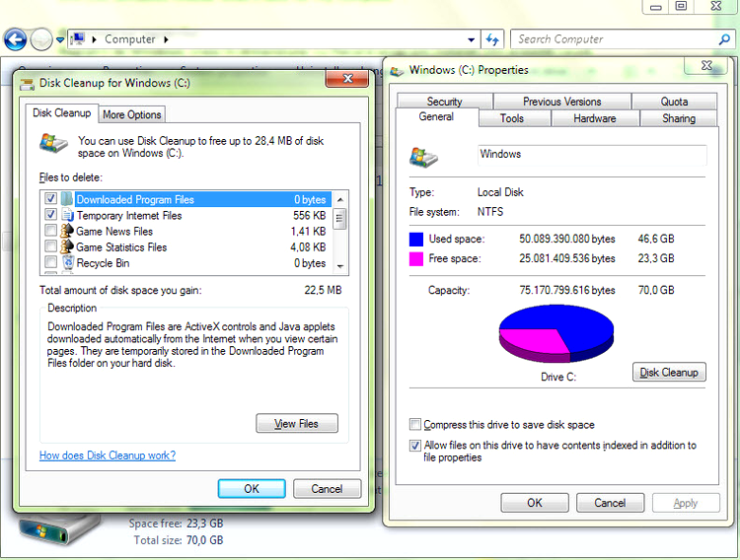Viewport: 740px width, 560px height.
Task: Check the Game News Files checkbox
Action: click(x=50, y=231)
